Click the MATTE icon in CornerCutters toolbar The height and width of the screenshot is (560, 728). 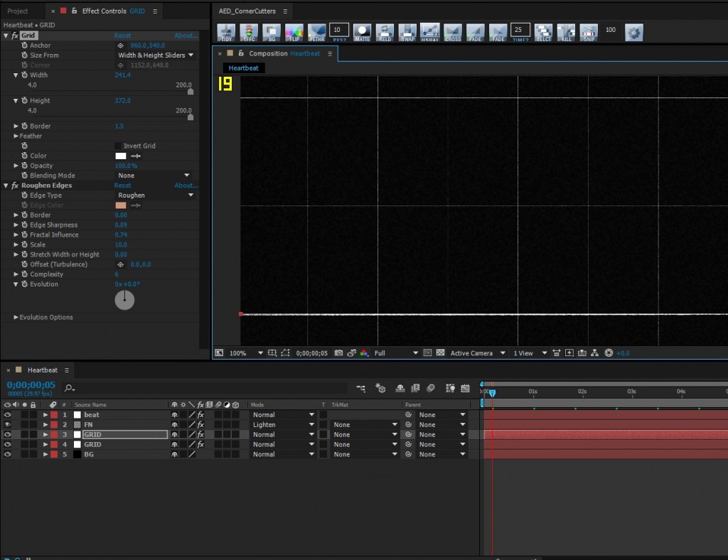click(363, 32)
